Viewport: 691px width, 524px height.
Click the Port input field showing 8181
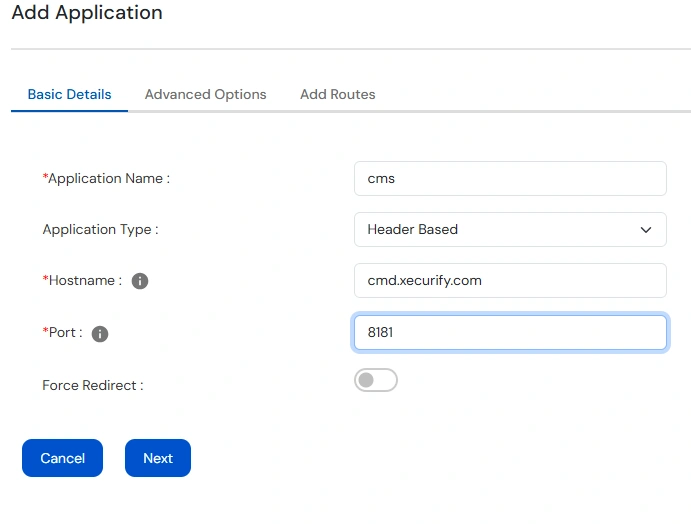[510, 332]
